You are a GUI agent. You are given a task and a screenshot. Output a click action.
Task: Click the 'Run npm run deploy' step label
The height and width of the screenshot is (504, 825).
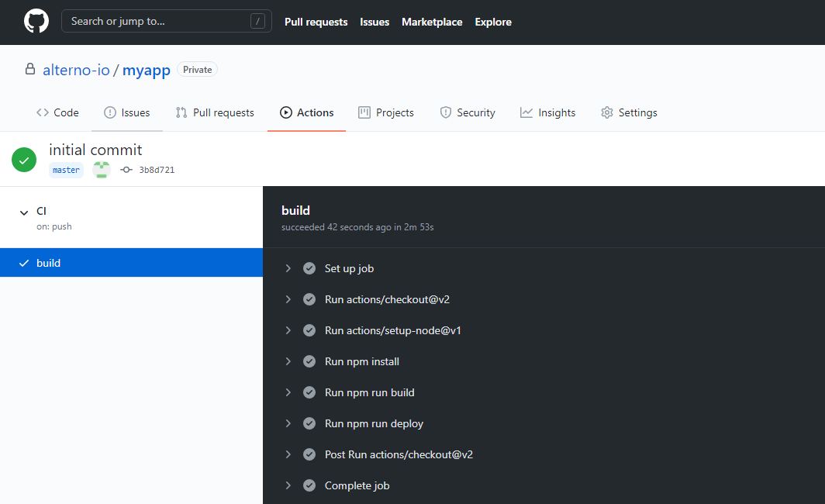click(x=374, y=423)
